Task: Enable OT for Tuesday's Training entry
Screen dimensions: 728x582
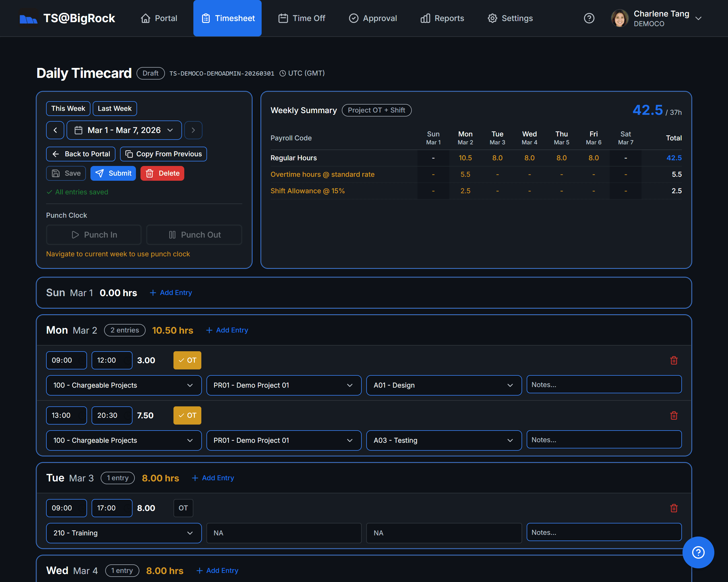Action: pyautogui.click(x=183, y=508)
